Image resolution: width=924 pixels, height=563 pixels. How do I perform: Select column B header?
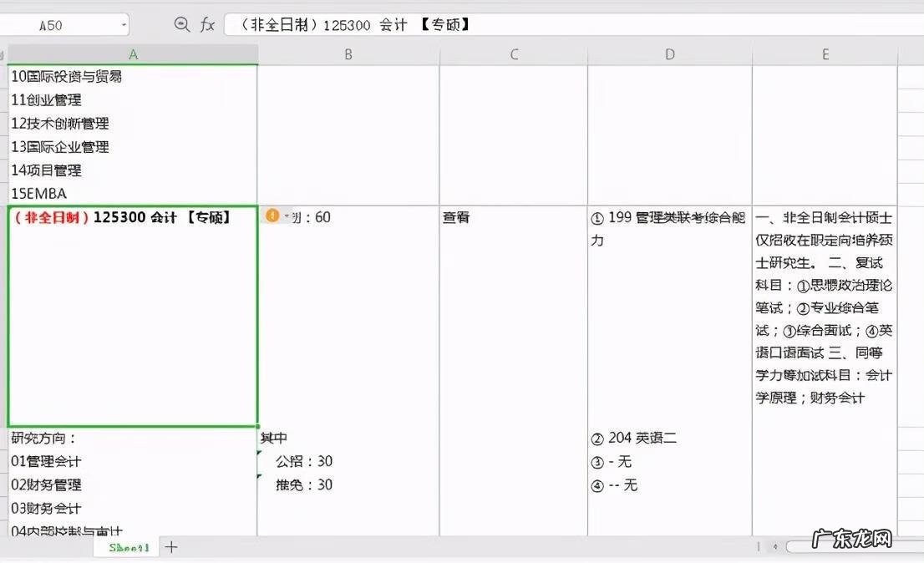348,55
